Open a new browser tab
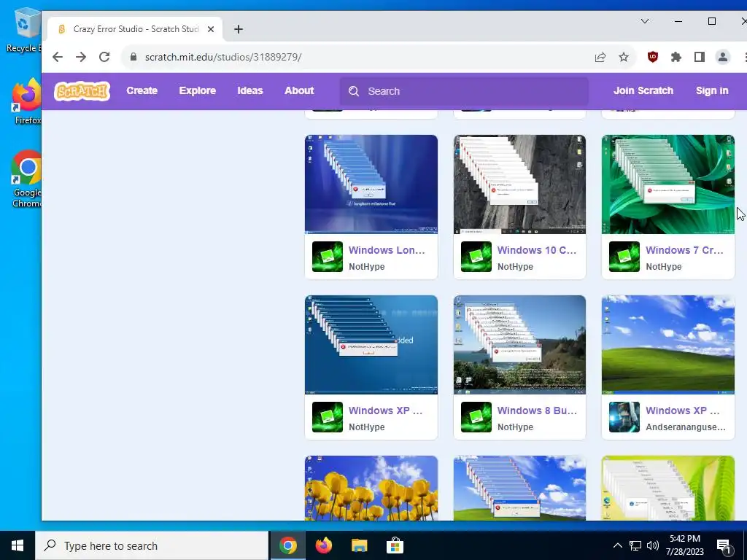 239,29
